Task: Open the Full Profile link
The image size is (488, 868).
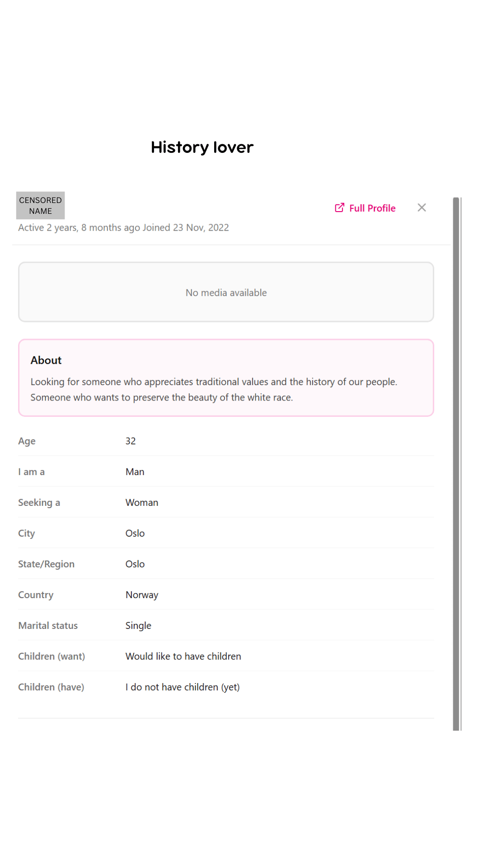Action: tap(372, 208)
